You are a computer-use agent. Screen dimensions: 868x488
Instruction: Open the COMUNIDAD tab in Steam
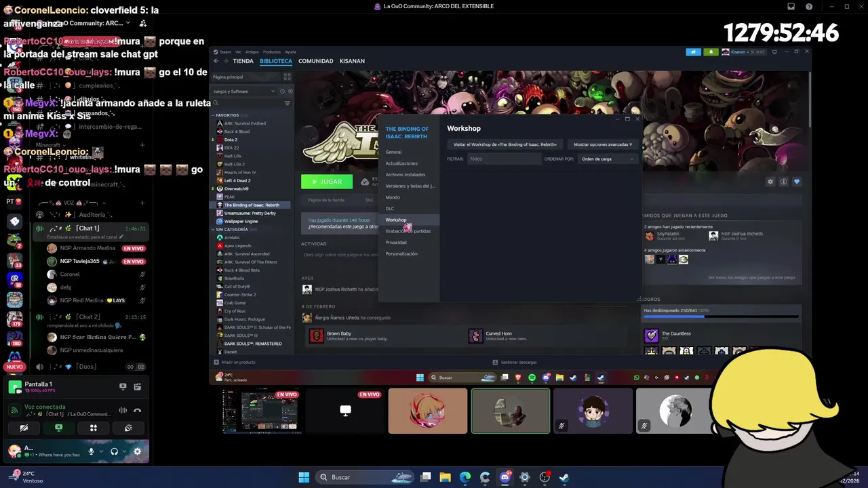coord(316,61)
